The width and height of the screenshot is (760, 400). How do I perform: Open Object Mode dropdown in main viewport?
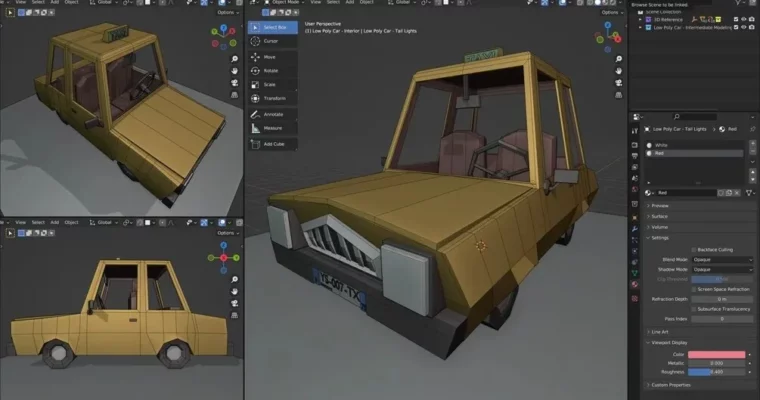pyautogui.click(x=284, y=2)
